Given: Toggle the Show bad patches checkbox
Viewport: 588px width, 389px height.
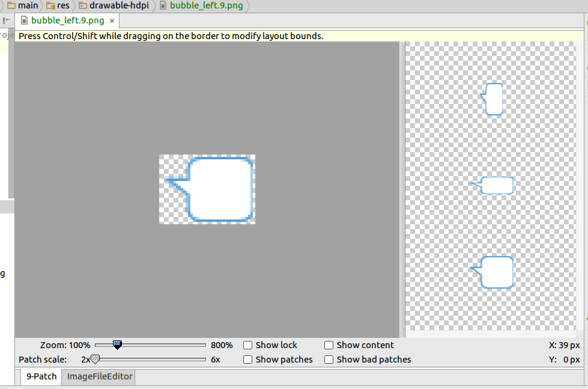Looking at the screenshot, I should click(x=329, y=360).
